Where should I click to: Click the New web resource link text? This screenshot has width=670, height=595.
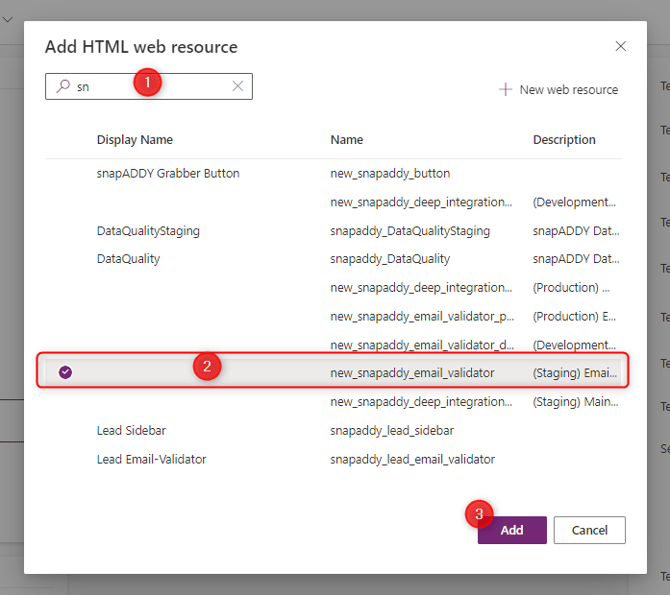pos(568,90)
